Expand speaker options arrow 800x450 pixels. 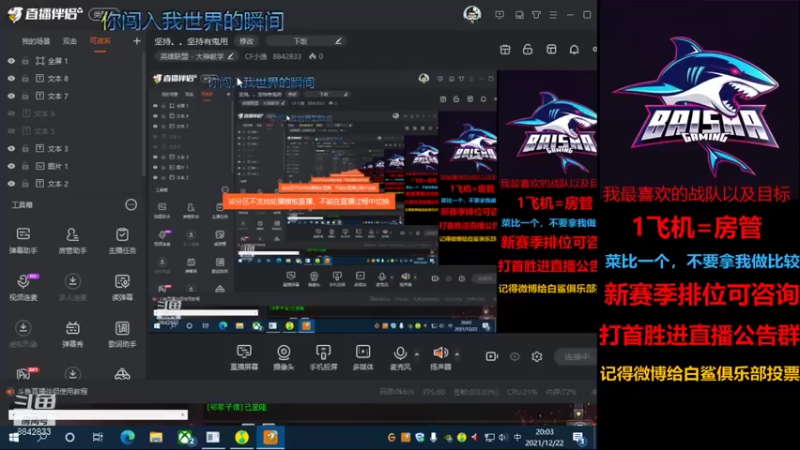(x=457, y=354)
